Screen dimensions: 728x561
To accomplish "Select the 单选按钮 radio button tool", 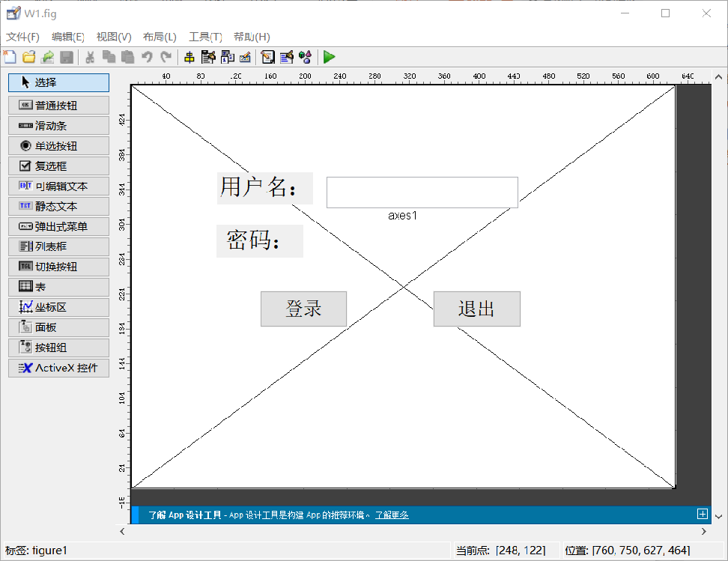I will [x=58, y=145].
